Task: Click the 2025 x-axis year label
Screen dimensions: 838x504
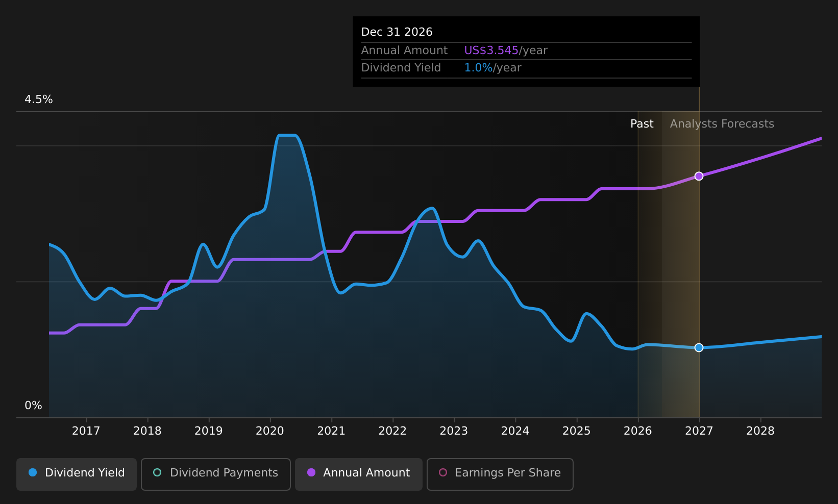Action: (x=577, y=431)
